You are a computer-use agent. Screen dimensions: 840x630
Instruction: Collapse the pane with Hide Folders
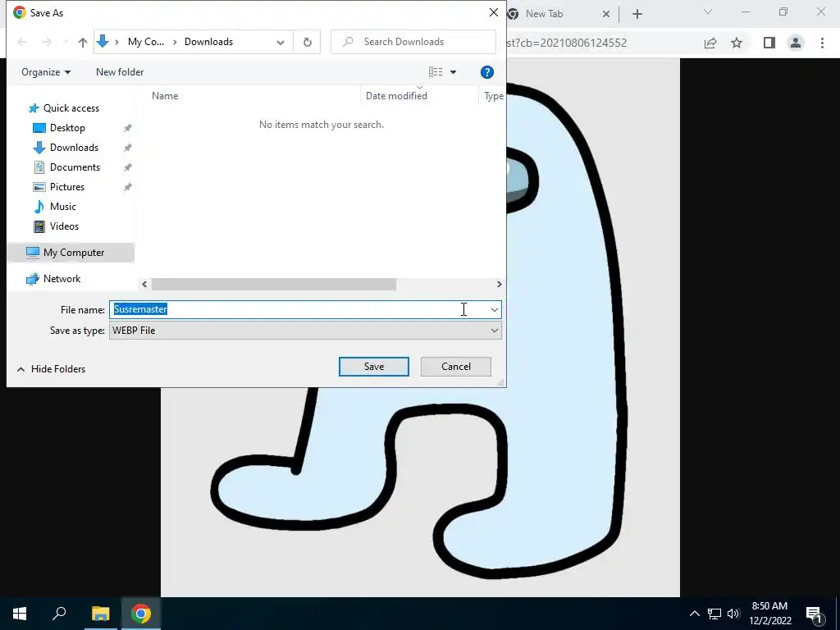(x=52, y=369)
